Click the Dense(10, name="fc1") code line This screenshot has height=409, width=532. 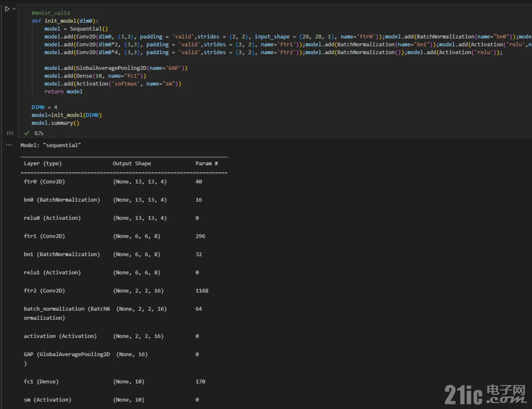95,76
